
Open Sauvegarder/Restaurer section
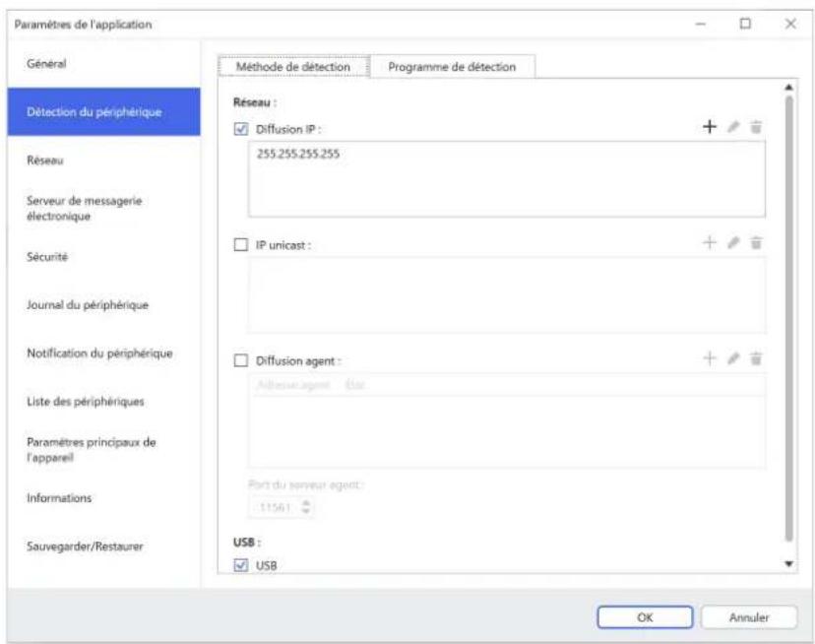tap(104, 547)
